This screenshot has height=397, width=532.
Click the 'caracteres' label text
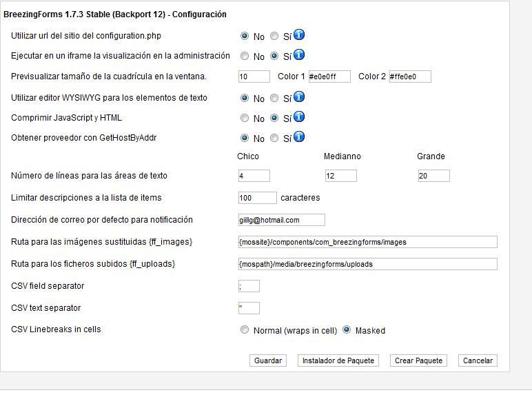click(300, 198)
